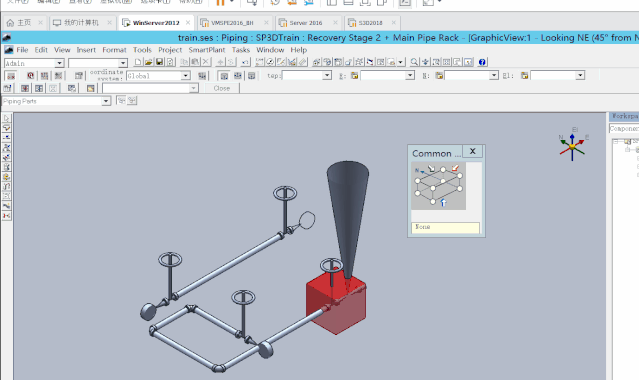
Task: Click the blue Help question mark icon
Action: pyautogui.click(x=482, y=62)
